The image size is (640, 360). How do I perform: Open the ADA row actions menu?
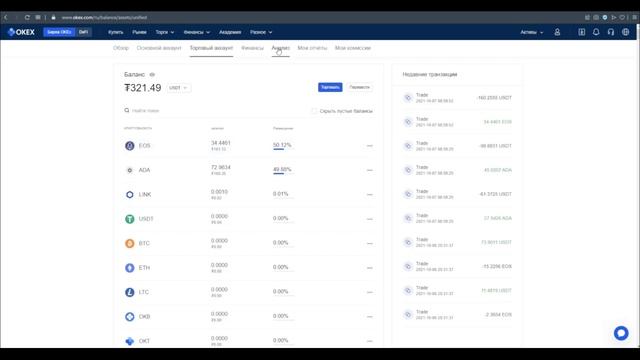[369, 170]
